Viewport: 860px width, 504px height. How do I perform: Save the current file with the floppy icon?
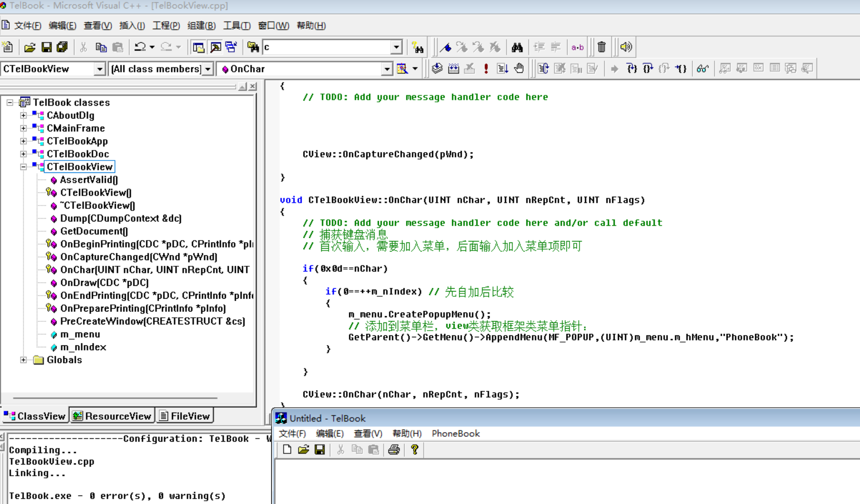[x=46, y=47]
